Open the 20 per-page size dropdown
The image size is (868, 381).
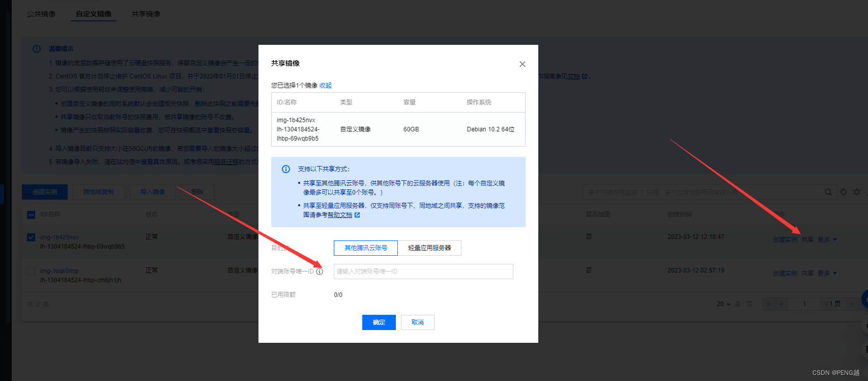724,304
